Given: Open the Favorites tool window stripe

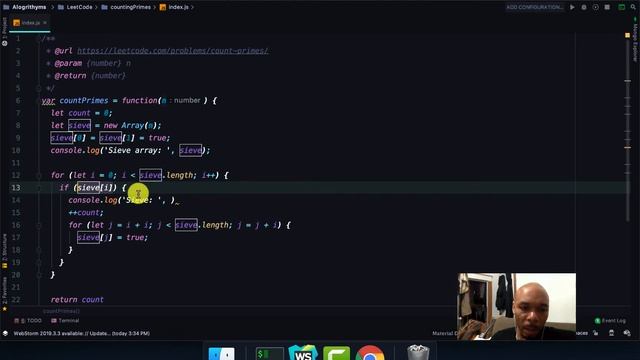Looking at the screenshot, I should [x=4, y=294].
